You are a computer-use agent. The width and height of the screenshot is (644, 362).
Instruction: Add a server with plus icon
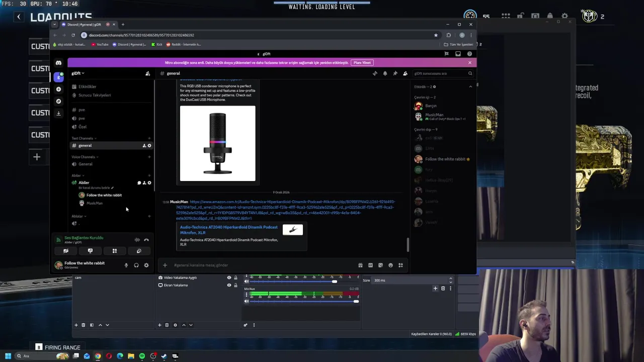coord(58,89)
